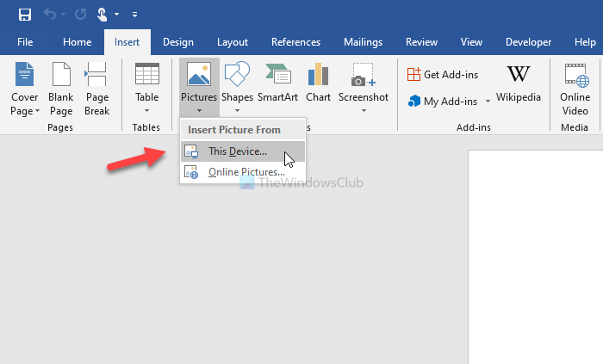Select Online Pictures menu entry
The image size is (603, 364).
pos(246,172)
